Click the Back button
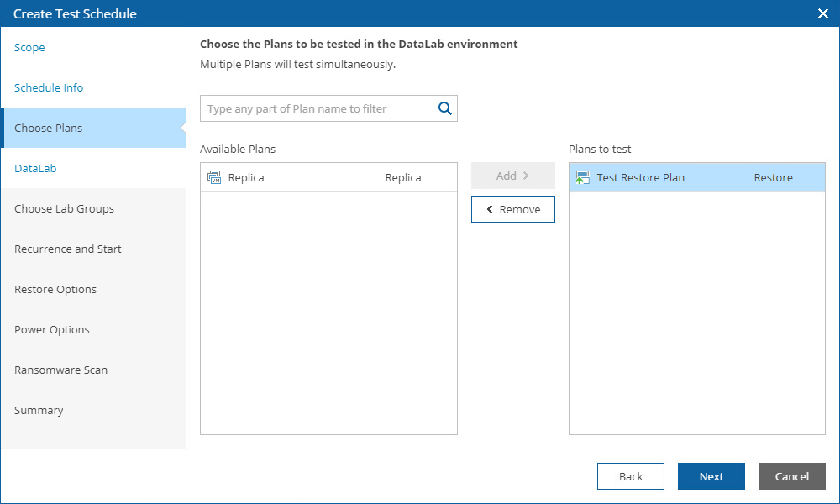 (630, 476)
